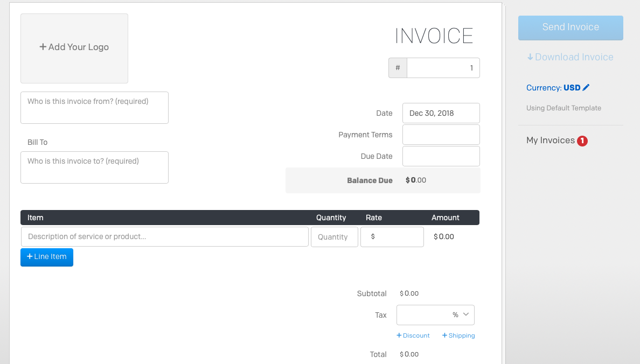This screenshot has height=364, width=640.
Task: Click the item description input field
Action: click(x=165, y=237)
